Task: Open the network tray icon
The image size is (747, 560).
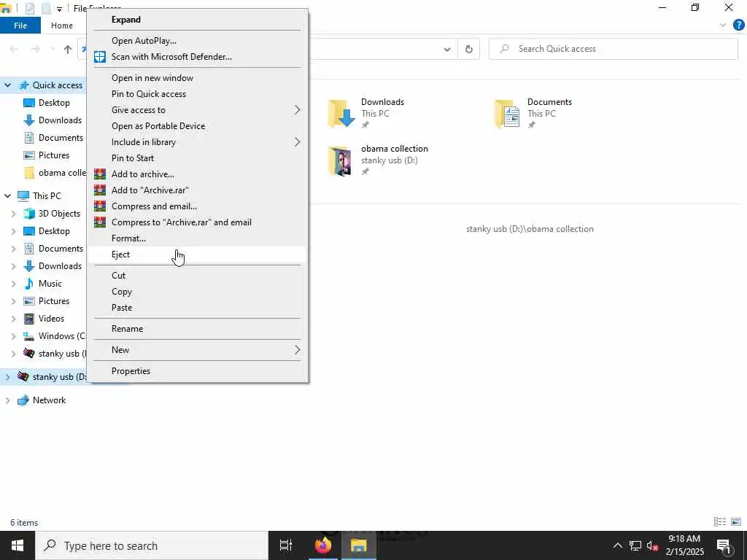Action: 635,545
